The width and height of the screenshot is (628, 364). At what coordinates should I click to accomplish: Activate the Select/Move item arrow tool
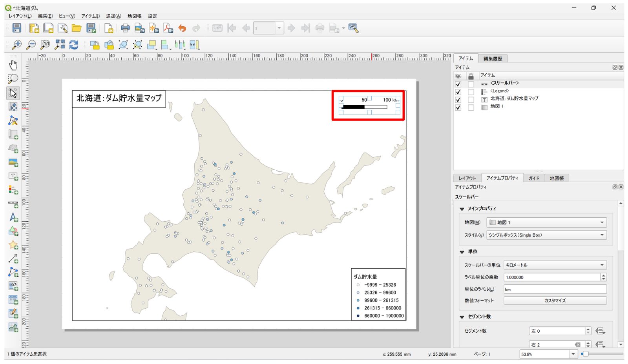click(13, 93)
